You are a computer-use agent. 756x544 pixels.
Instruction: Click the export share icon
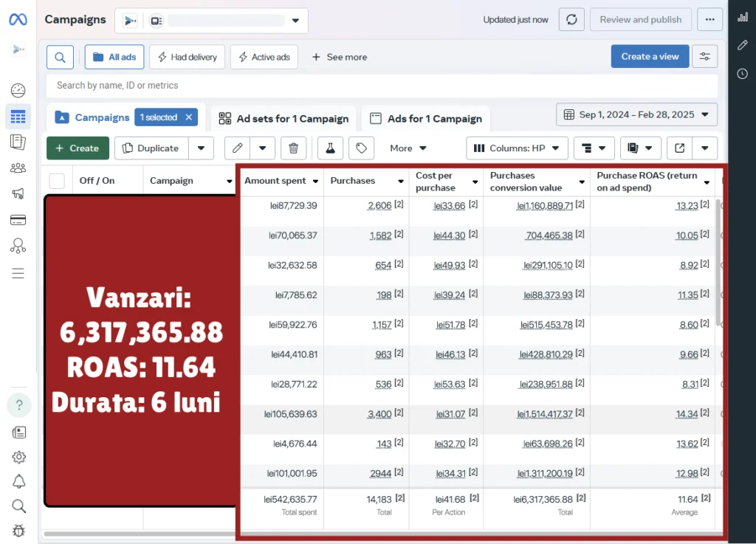pos(679,148)
